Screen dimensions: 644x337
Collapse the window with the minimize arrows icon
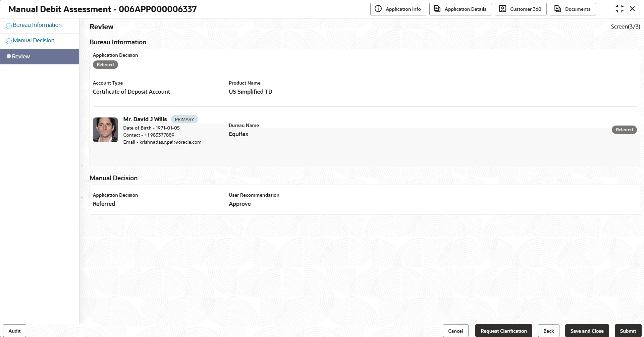[x=620, y=9]
